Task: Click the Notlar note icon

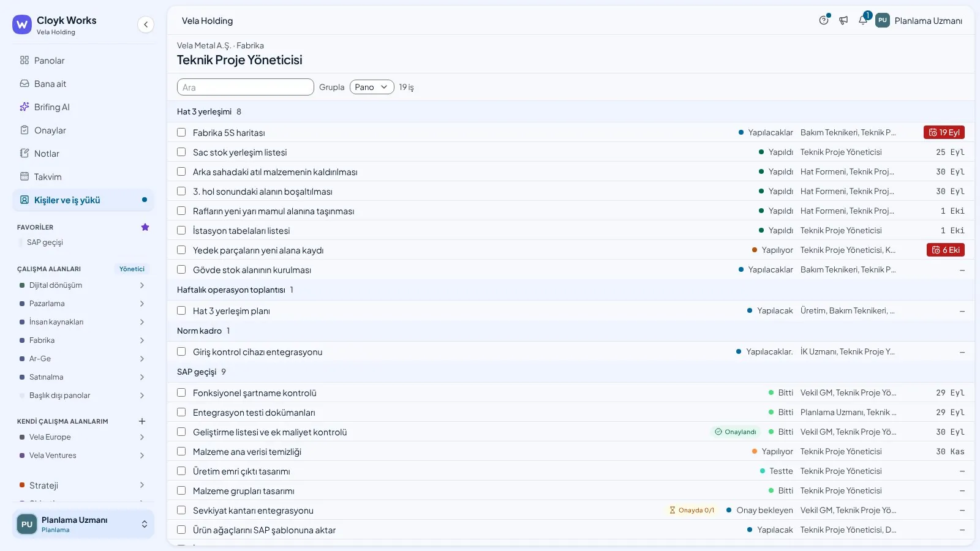Action: tap(24, 153)
